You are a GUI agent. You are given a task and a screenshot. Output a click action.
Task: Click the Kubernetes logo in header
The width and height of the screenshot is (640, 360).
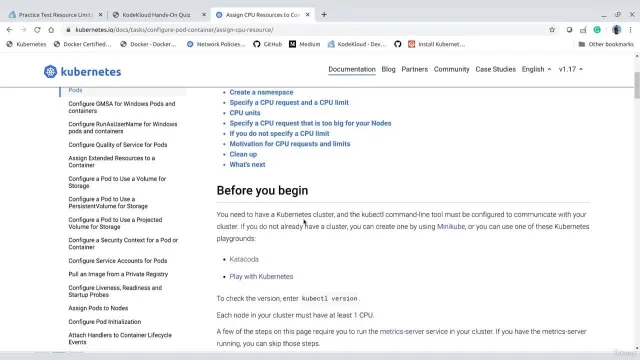pos(82,71)
